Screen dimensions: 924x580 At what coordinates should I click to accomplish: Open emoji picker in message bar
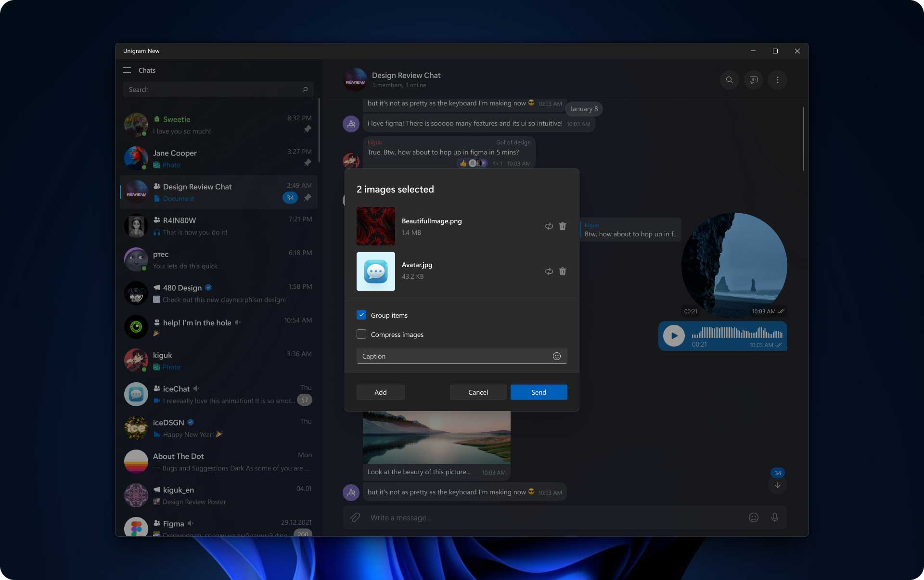[754, 517]
